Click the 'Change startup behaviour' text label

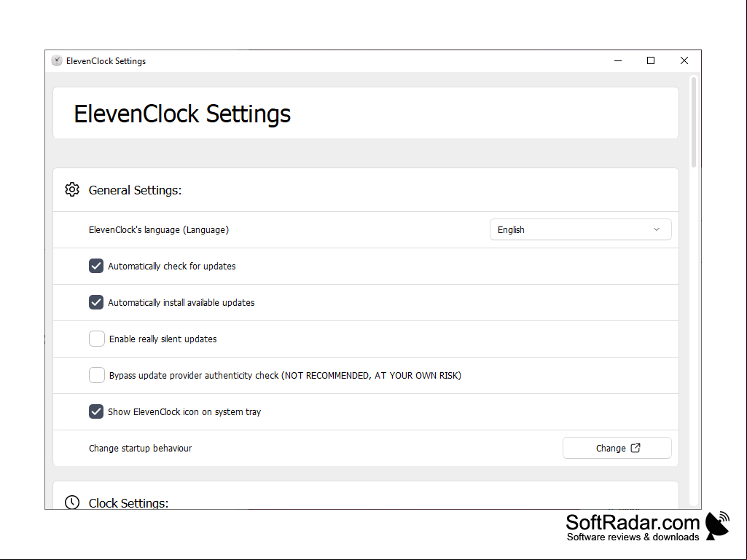(x=140, y=448)
